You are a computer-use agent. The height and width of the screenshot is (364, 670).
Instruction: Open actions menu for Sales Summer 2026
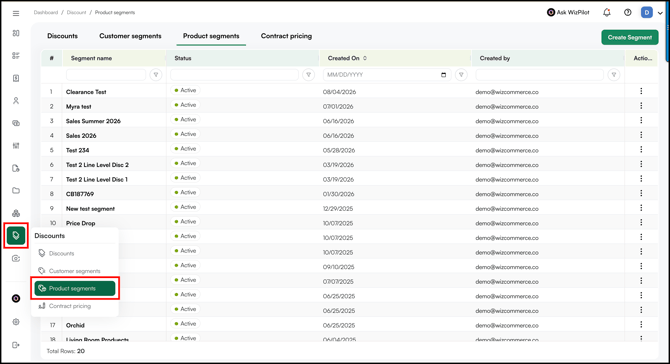641,120
